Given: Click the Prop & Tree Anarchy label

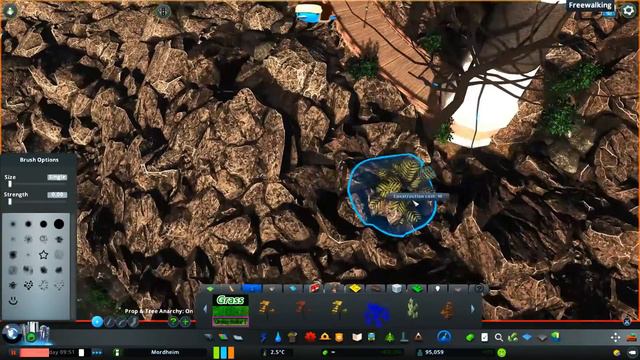Looking at the screenshot, I should (159, 311).
